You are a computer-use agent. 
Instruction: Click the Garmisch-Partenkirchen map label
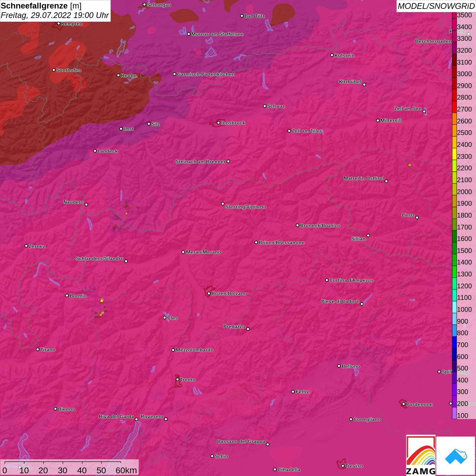206,74
